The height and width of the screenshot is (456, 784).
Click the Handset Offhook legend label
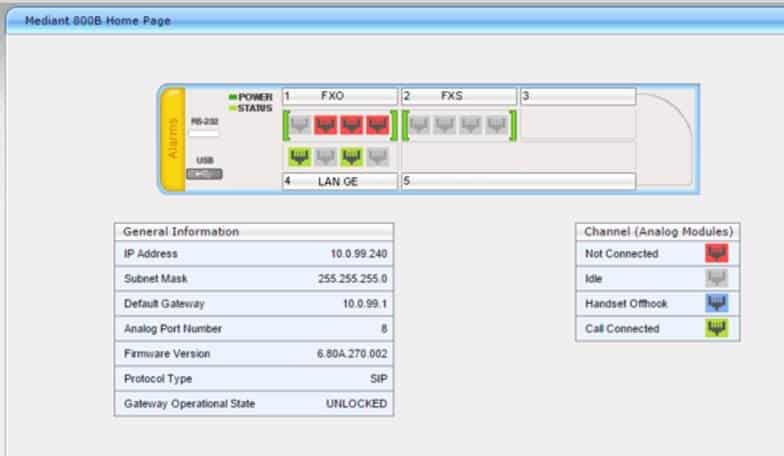[626, 304]
